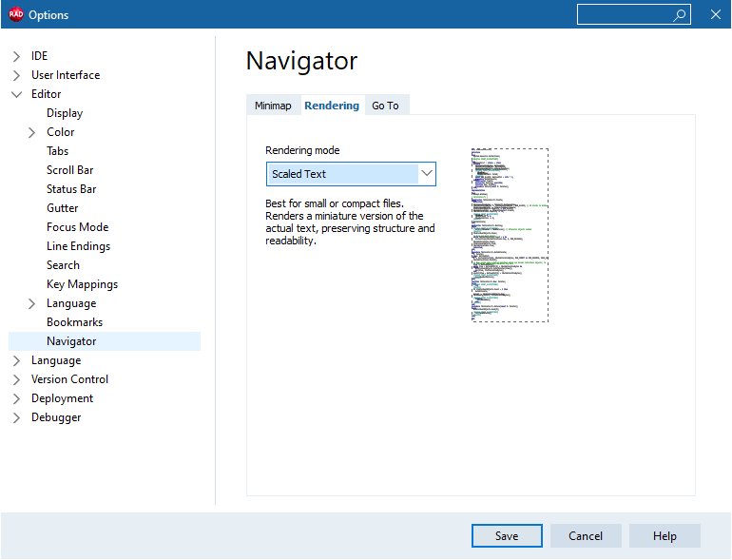Switch to the Go To tab
The width and height of the screenshot is (732, 560).
(386, 106)
